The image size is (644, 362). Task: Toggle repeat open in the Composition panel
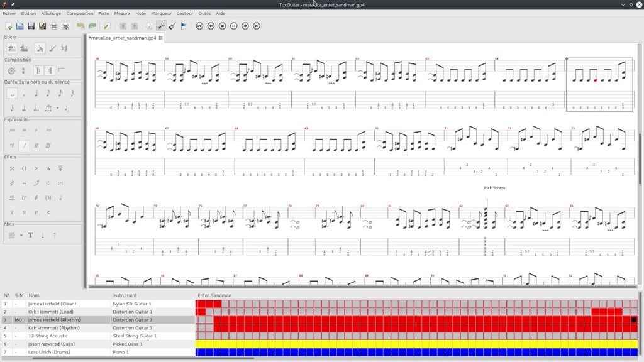tap(38, 70)
